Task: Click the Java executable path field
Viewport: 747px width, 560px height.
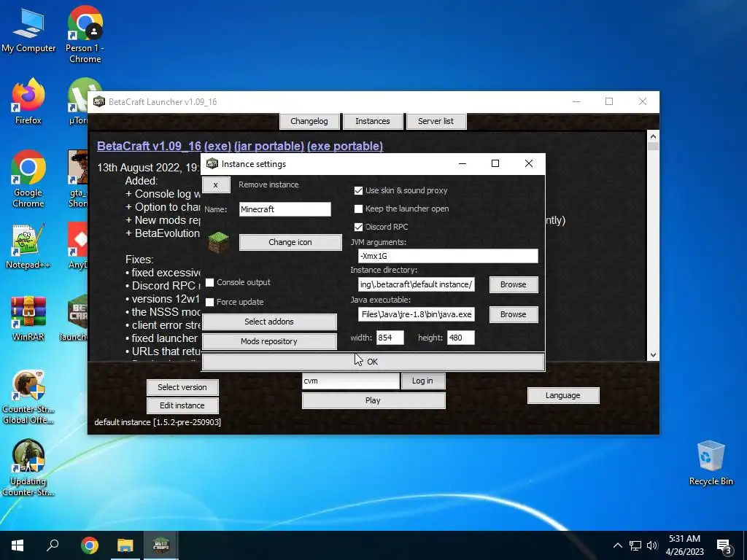Action: click(x=416, y=314)
